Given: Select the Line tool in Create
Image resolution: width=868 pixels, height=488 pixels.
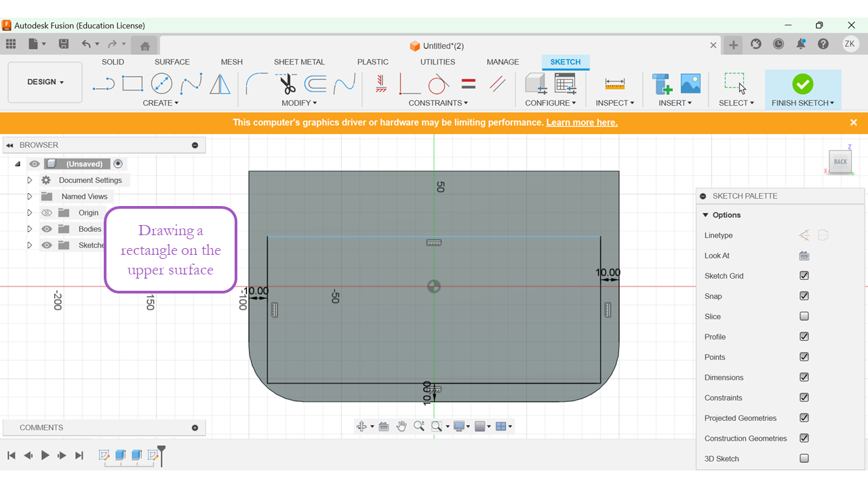Looking at the screenshot, I should click(103, 84).
